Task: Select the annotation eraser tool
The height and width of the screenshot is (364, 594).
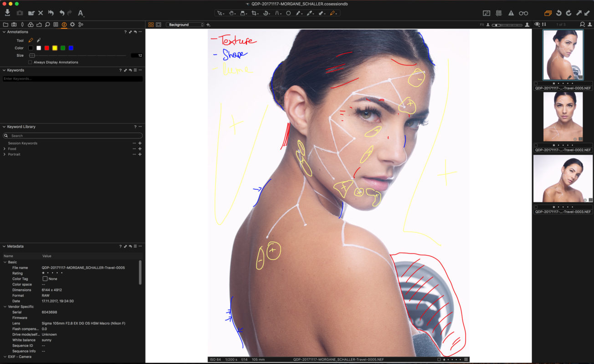Action: [x=39, y=40]
